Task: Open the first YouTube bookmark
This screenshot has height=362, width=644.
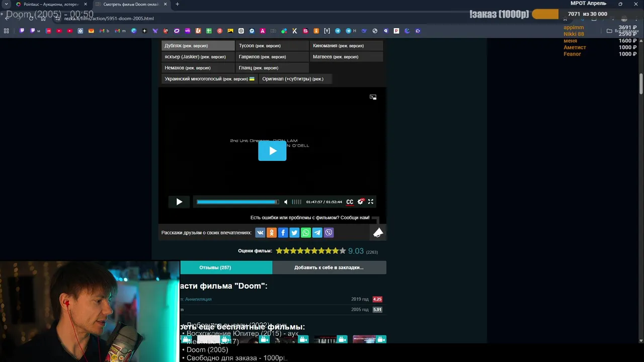Action: (59, 31)
